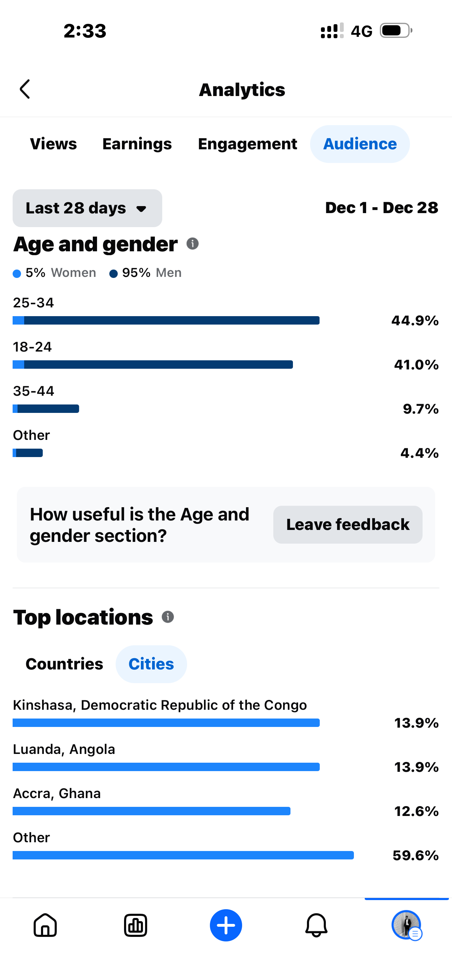Select the Cities locations toggle
This screenshot has height=980, width=452.
[x=151, y=664]
